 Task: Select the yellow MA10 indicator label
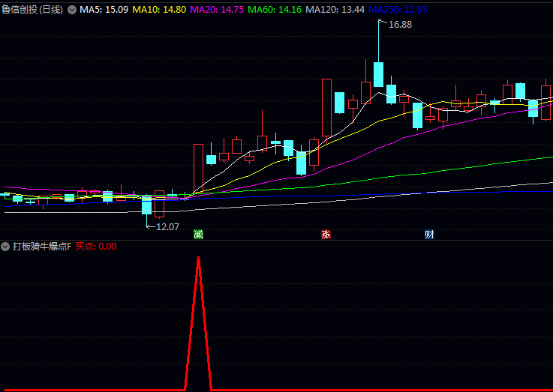coord(159,10)
